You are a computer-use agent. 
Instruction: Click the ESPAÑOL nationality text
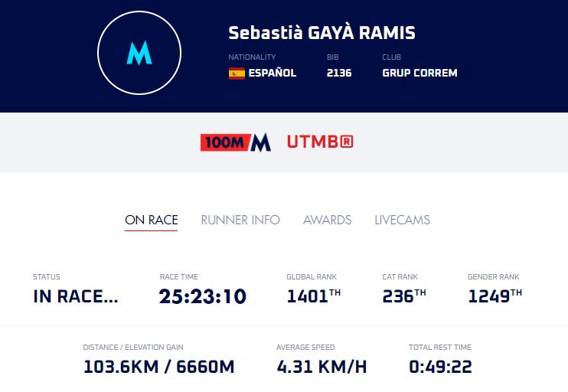(272, 73)
